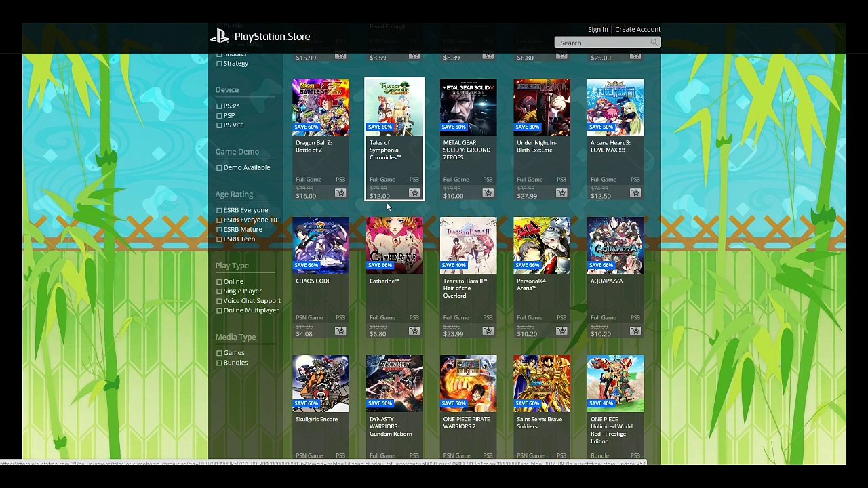Open the Saint Seiya: Brave Soldiers title link
Screen dimensions: 868x488
click(x=539, y=423)
